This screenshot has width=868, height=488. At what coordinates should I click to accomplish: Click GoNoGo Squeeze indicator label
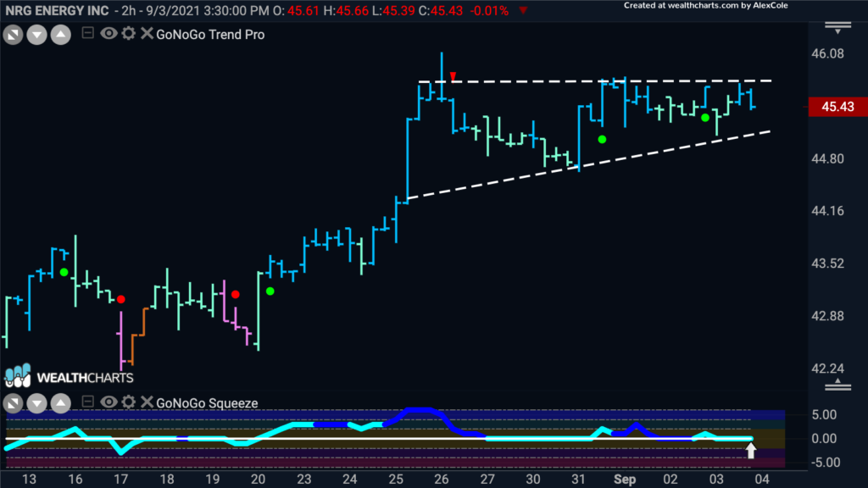pyautogui.click(x=207, y=402)
